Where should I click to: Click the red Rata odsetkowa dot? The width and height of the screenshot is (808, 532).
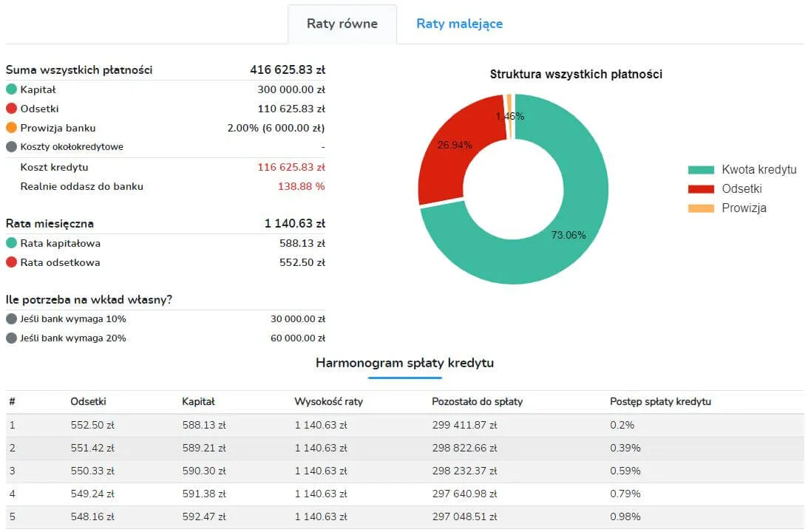click(11, 262)
